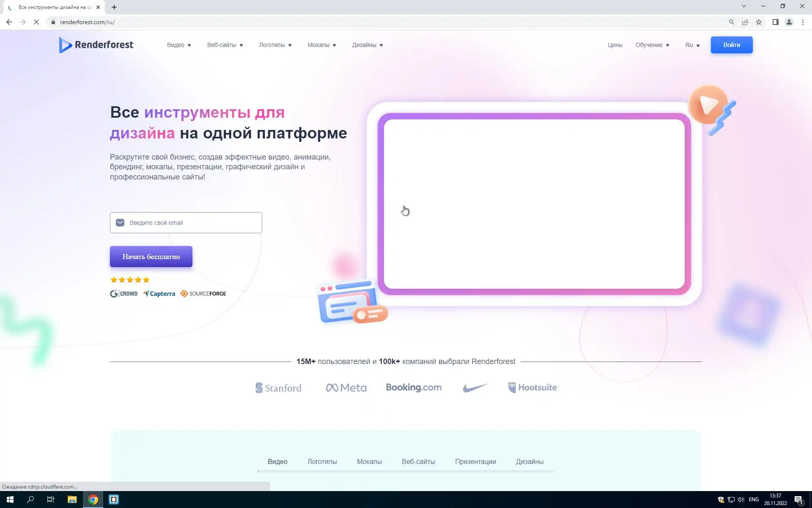Image resolution: width=812 pixels, height=508 pixels.
Task: Click the share page icon
Action: click(745, 22)
